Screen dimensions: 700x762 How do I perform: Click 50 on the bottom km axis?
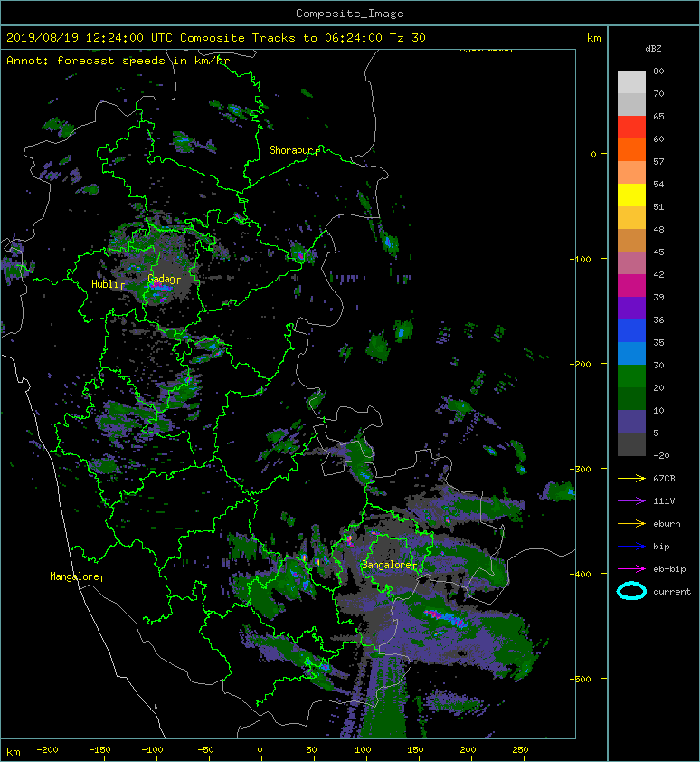311,750
